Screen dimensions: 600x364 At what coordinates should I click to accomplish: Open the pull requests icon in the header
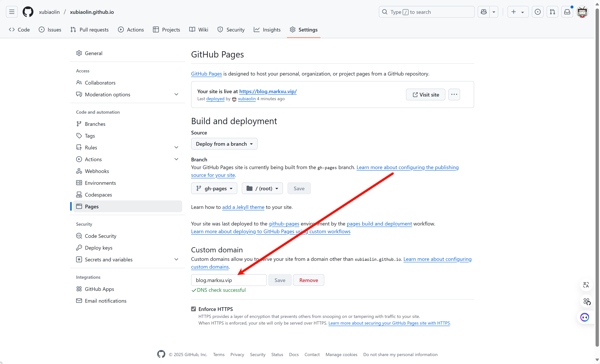[552, 12]
